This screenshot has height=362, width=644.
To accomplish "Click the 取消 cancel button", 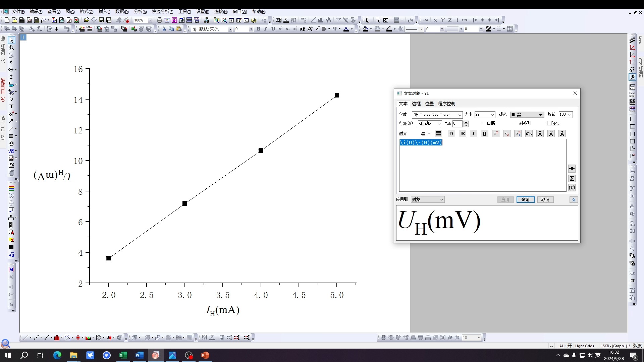I will point(546,199).
